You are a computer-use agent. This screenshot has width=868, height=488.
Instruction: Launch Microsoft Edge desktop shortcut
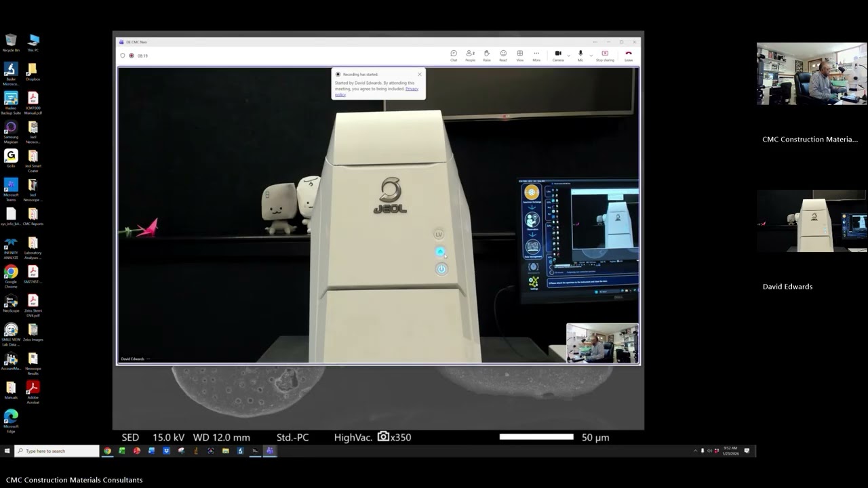(11, 421)
